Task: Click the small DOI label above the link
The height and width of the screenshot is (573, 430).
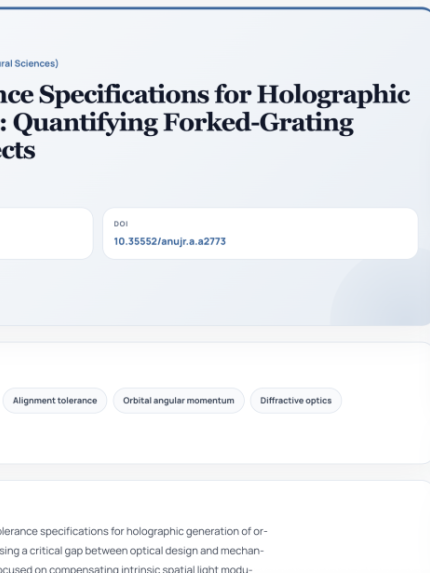Action: click(x=121, y=224)
